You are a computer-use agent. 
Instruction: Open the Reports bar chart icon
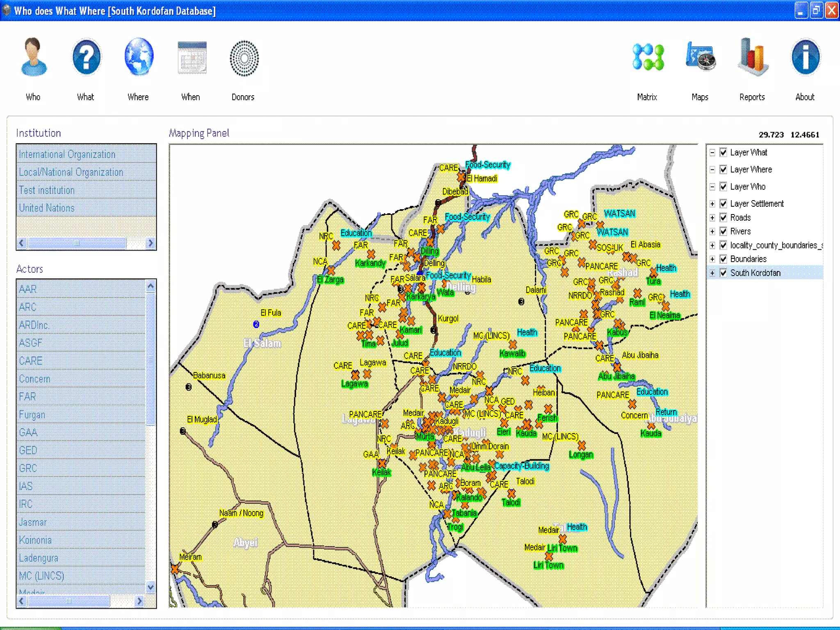(x=753, y=58)
